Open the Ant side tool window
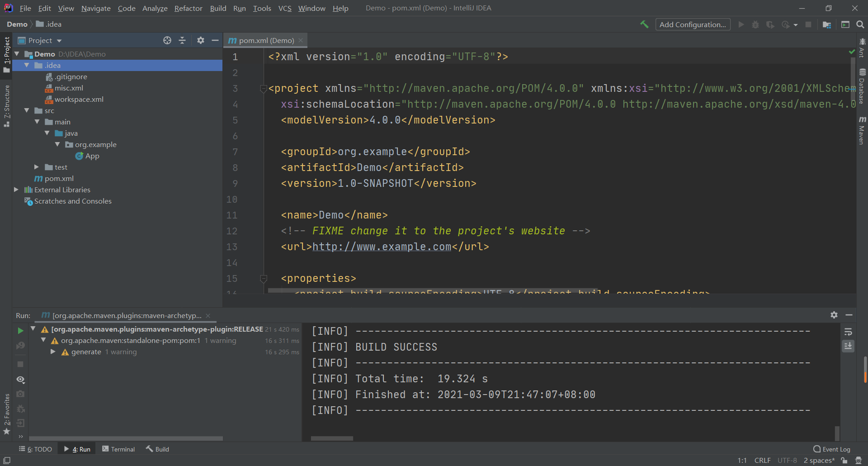Screen dimensions: 868x466 pos(862,48)
